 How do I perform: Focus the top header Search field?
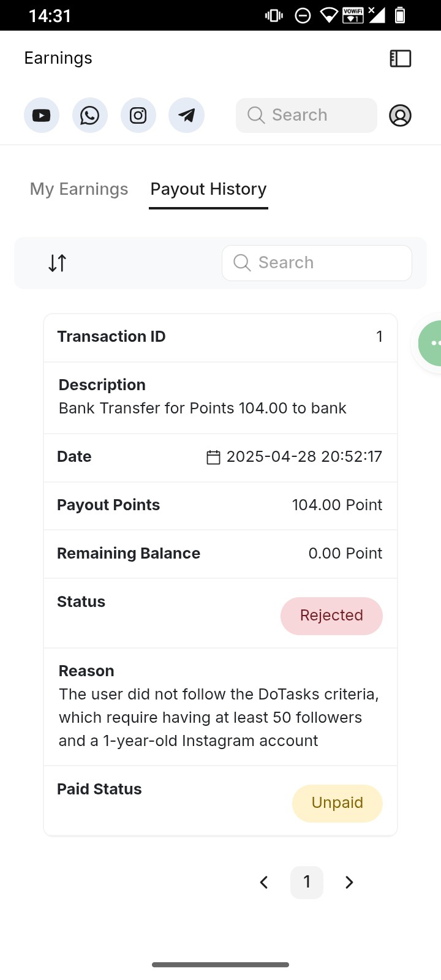coord(306,115)
